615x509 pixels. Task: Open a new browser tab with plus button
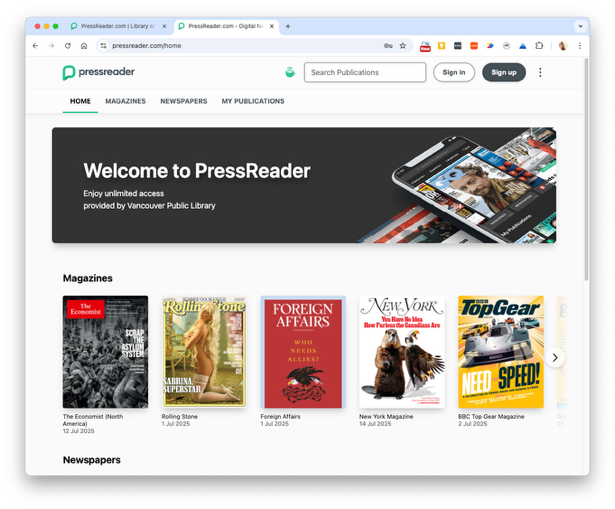click(x=288, y=26)
